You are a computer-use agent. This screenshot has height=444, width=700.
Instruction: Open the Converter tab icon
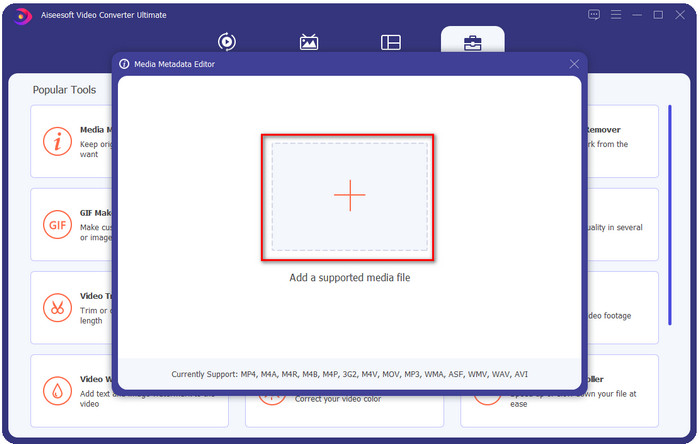tap(227, 42)
